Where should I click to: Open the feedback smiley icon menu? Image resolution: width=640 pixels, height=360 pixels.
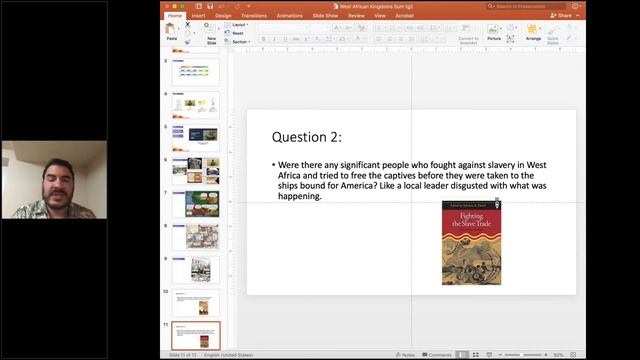point(576,6)
